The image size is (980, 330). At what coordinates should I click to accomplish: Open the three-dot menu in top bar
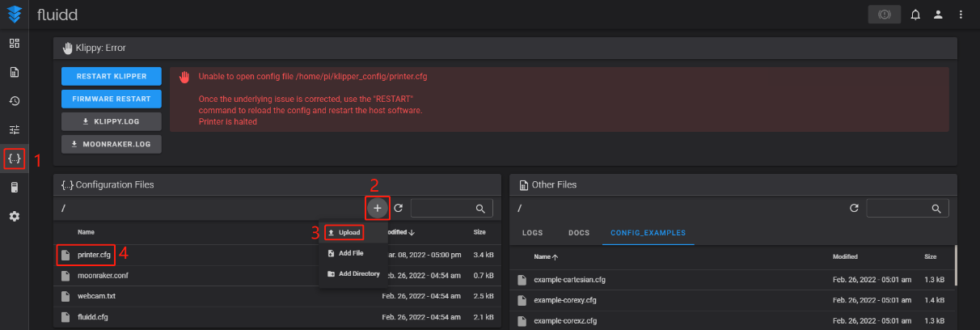point(961,15)
